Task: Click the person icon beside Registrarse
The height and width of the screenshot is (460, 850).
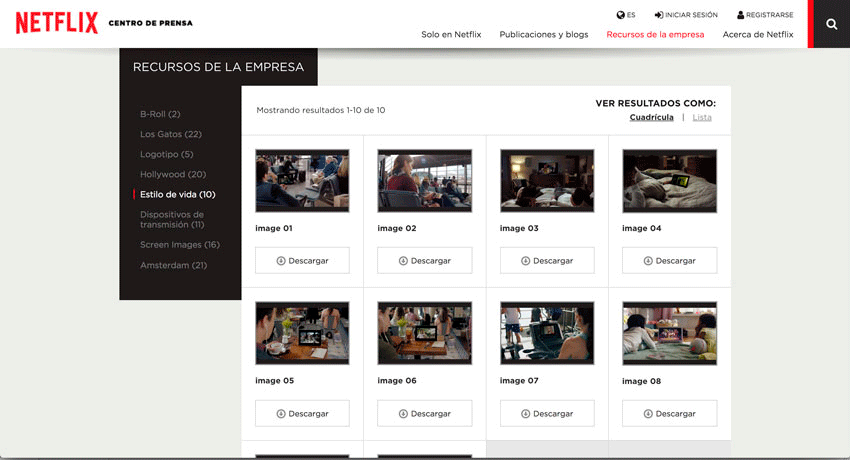Action: point(740,15)
